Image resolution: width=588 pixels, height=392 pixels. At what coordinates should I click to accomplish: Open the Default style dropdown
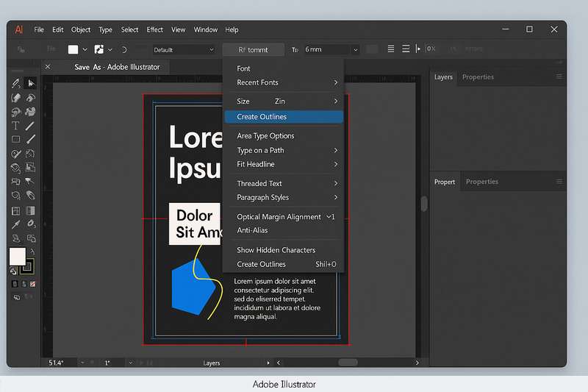[183, 50]
